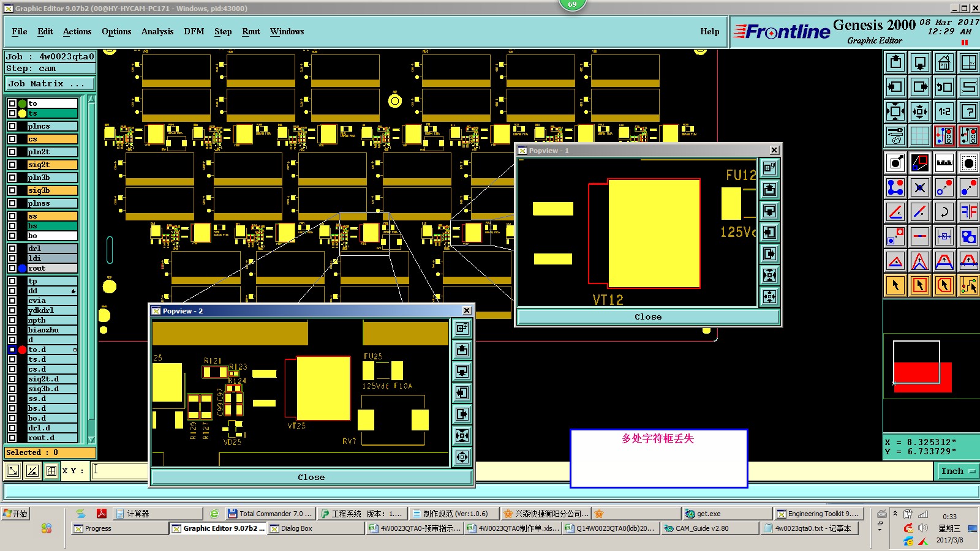Open the DFM menu
980x551 pixels.
(194, 31)
